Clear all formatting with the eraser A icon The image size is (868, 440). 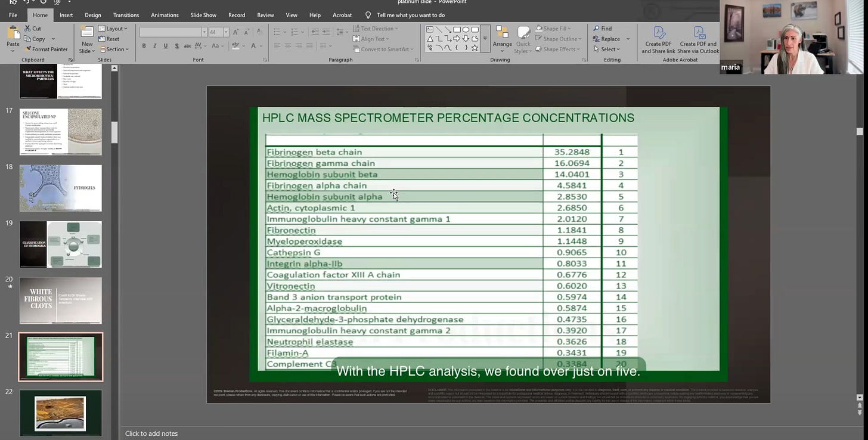(259, 32)
